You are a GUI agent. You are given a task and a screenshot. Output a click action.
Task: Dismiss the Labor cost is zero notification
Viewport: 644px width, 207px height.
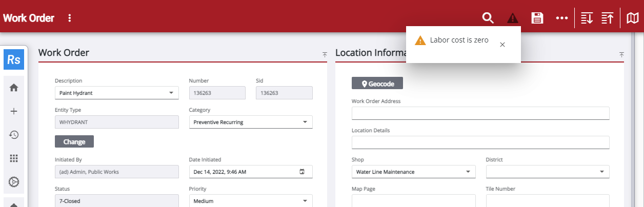click(502, 45)
